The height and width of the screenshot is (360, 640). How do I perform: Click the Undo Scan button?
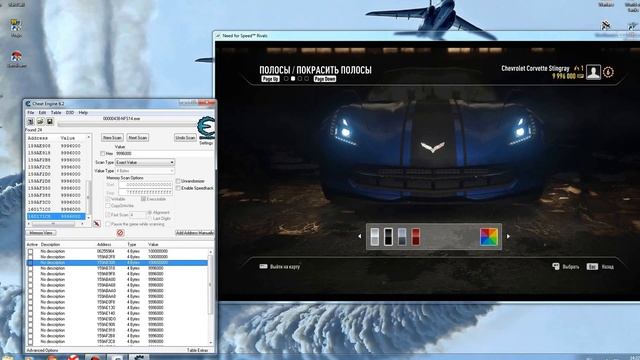pos(185,138)
